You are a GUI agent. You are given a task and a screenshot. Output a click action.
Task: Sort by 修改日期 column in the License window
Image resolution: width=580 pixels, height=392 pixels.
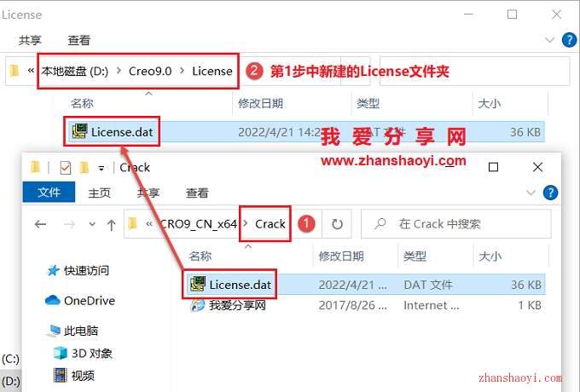pyautogui.click(x=260, y=103)
